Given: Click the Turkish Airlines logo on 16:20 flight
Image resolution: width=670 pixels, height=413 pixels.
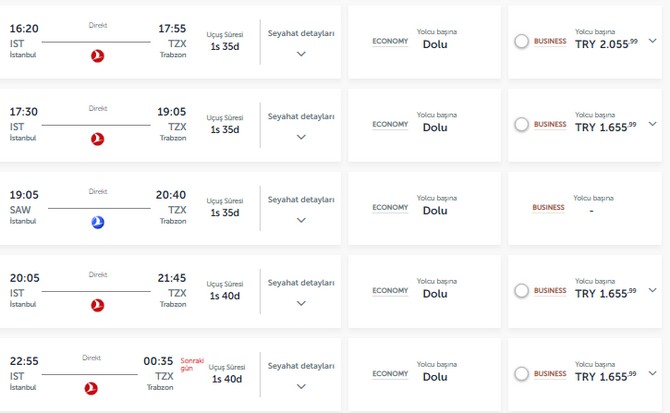Looking at the screenshot, I should point(97,55).
